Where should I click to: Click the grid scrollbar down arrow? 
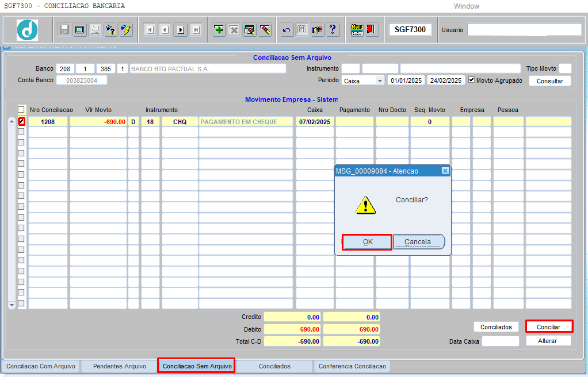(12, 305)
